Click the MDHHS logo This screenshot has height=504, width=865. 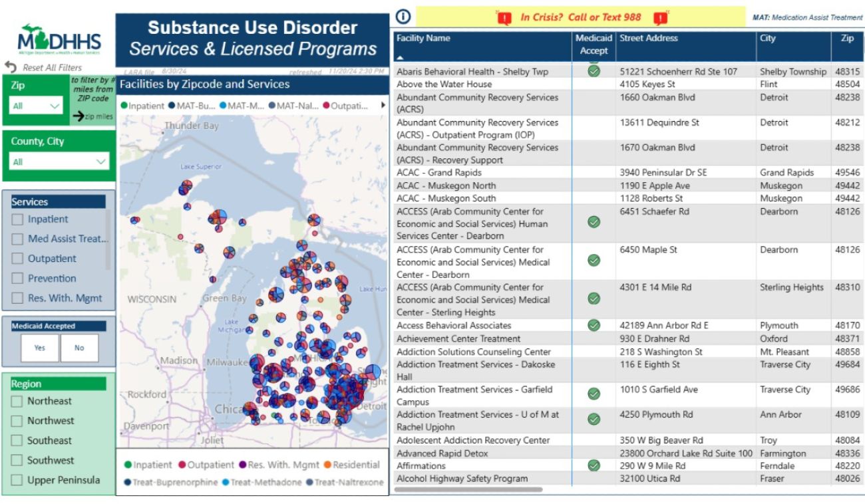(60, 41)
